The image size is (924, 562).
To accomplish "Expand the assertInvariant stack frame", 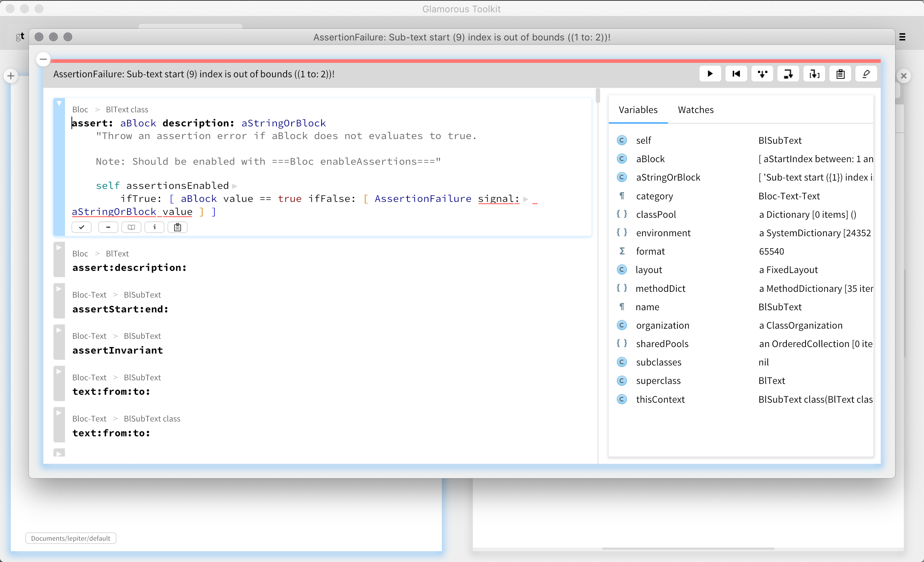I will (x=59, y=330).
